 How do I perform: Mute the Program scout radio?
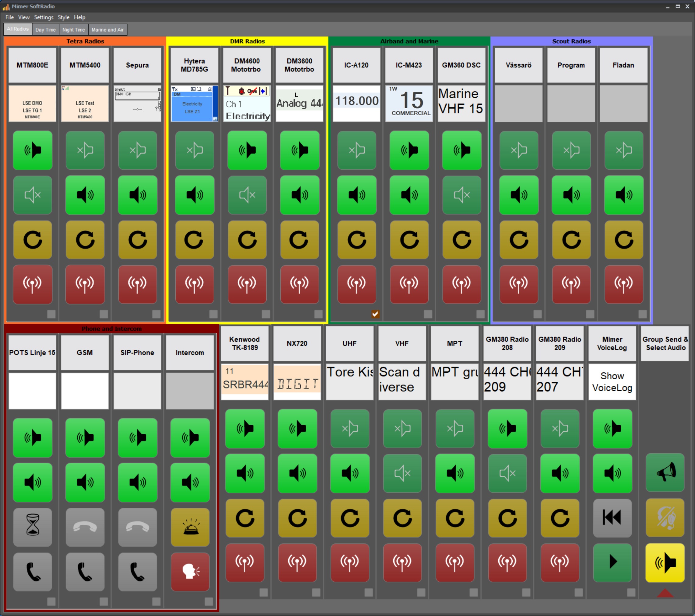click(x=571, y=195)
